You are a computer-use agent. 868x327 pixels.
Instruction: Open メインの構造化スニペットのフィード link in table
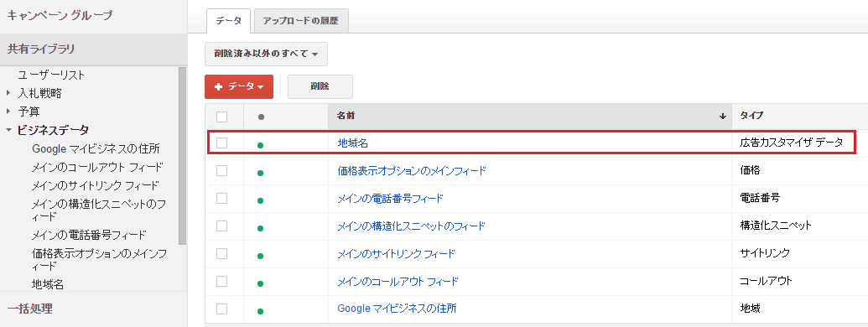click(411, 226)
